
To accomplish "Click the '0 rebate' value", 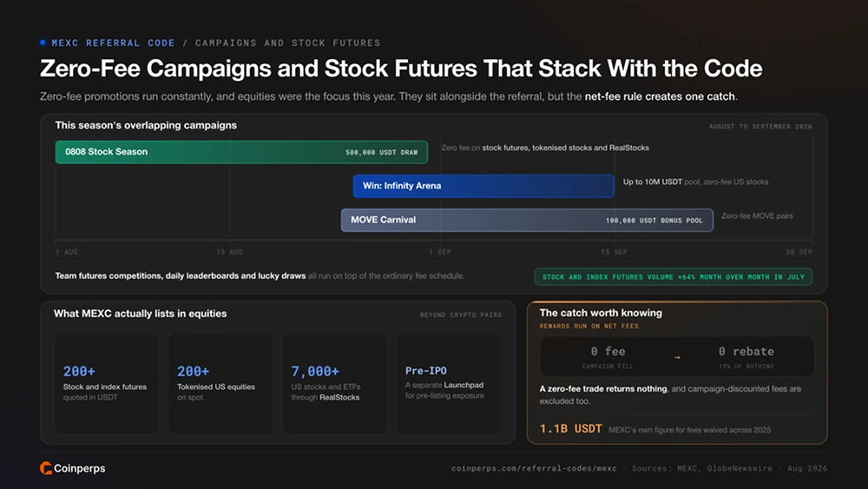I will [746, 352].
